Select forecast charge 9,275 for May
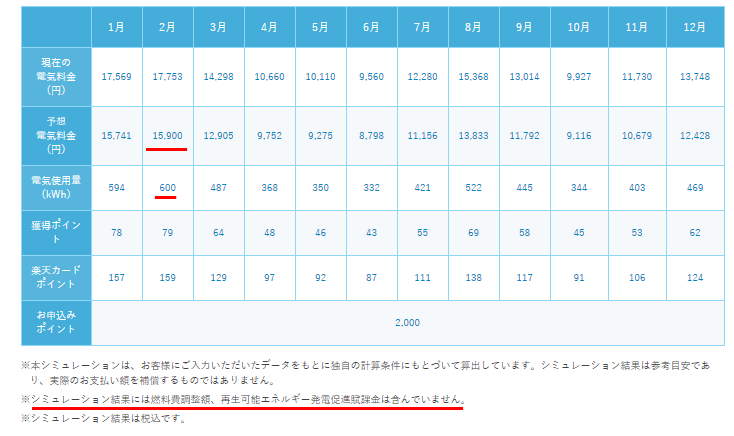This screenshot has width=734, height=436. pyautogui.click(x=321, y=136)
